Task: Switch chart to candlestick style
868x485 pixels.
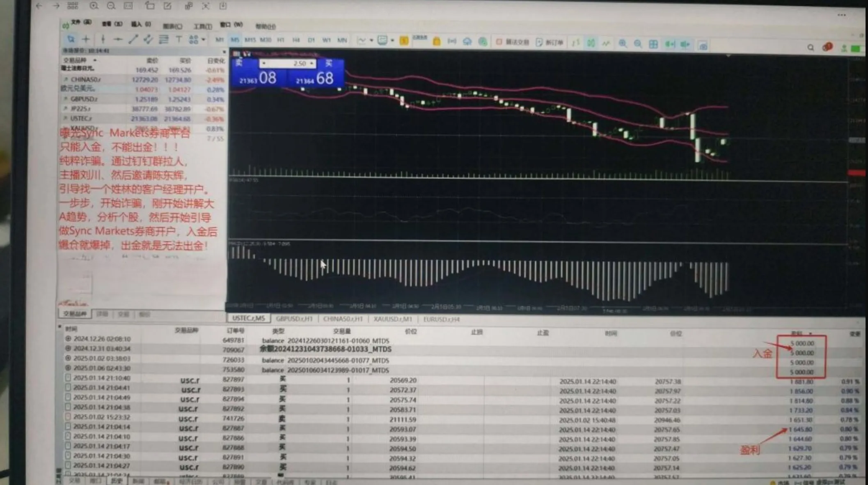Action: coord(591,43)
